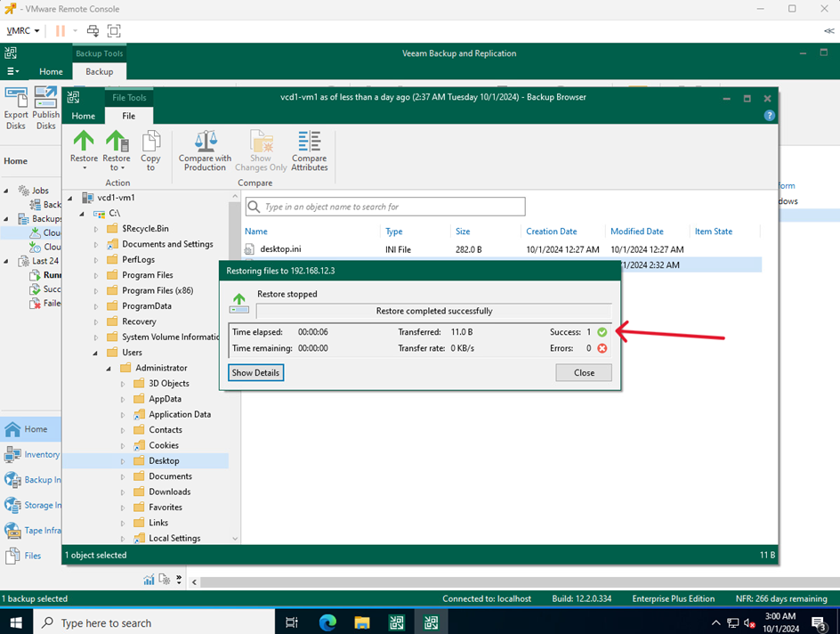Click the object name search field

[392, 207]
